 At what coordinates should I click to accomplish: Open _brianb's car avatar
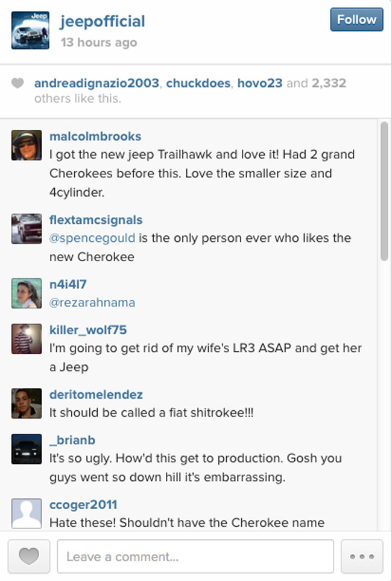(27, 449)
